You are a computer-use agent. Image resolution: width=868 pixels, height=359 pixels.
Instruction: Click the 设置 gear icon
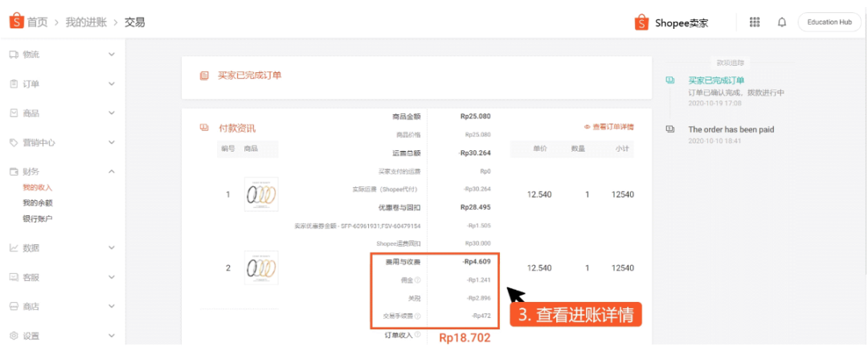(x=14, y=336)
